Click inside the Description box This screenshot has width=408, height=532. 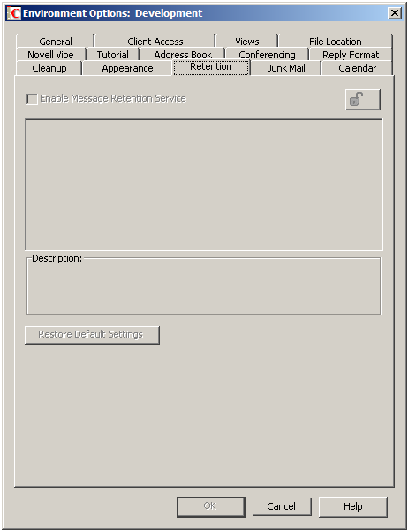pos(204,286)
